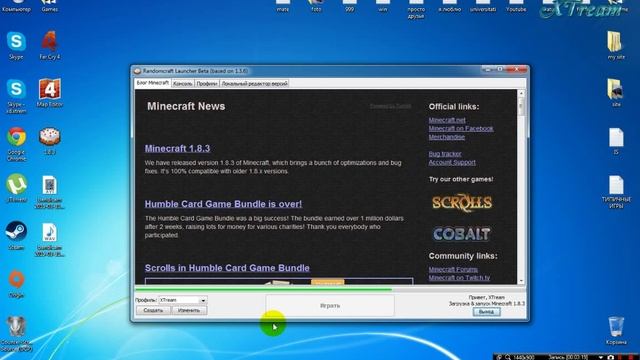Open the Games desktop shortcut
Screen dimensions: 640x360
click(x=49, y=6)
